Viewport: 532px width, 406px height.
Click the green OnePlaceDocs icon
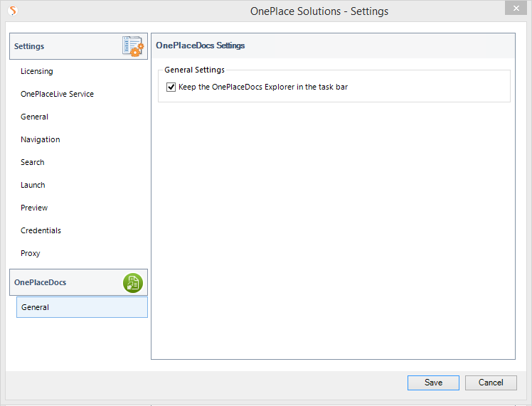click(x=133, y=283)
